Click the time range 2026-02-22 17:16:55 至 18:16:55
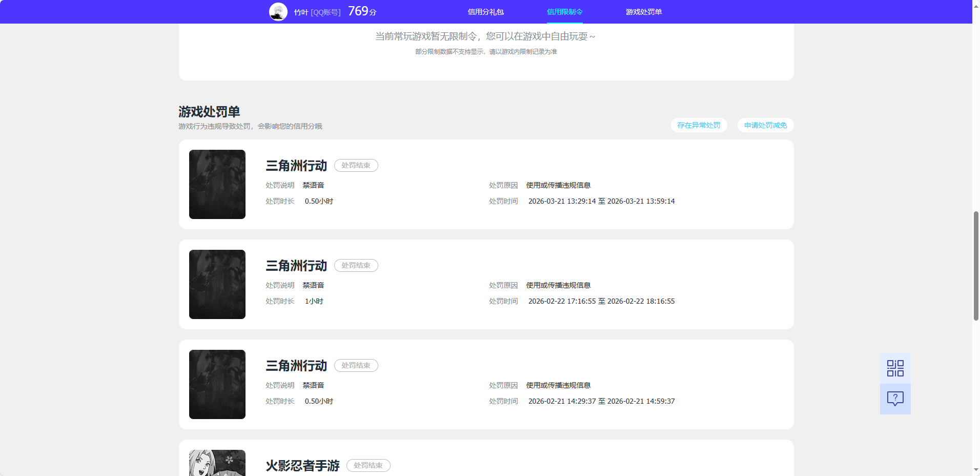The width and height of the screenshot is (980, 476). coord(602,301)
